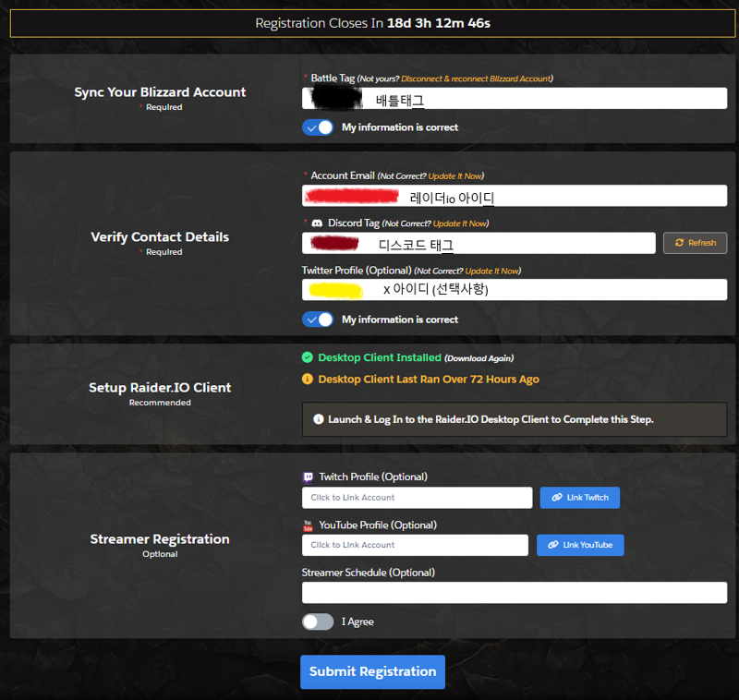Click the Discord logo icon beside Discord Tag
The image size is (739, 700).
(317, 223)
